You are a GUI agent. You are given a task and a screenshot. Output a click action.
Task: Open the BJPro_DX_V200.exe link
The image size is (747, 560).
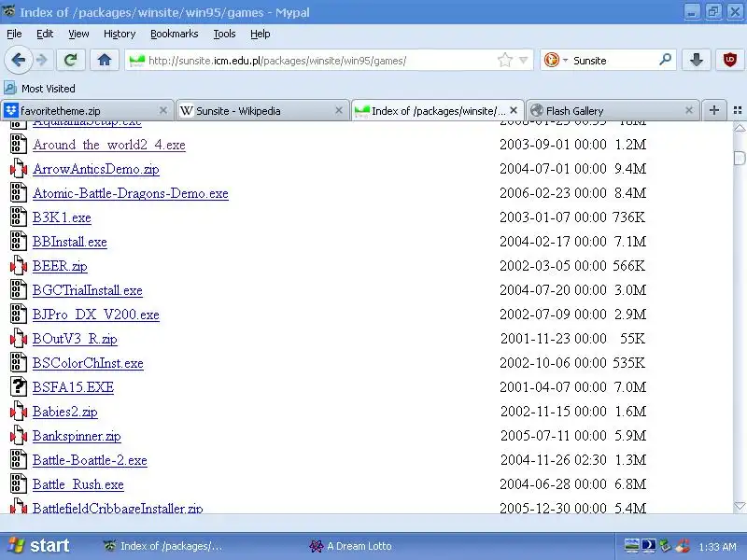(x=96, y=315)
